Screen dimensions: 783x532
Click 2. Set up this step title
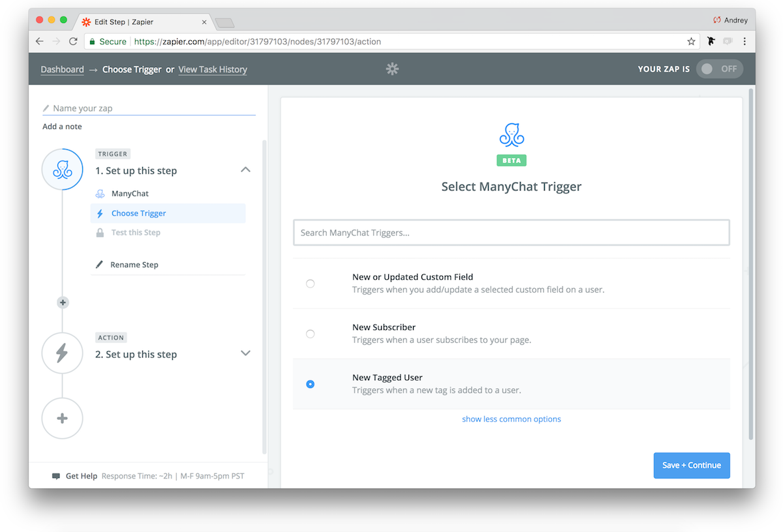(x=136, y=355)
